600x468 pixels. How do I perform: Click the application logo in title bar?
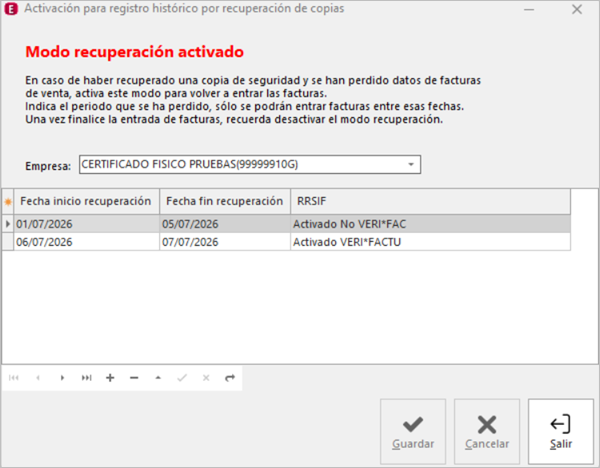pos(11,9)
